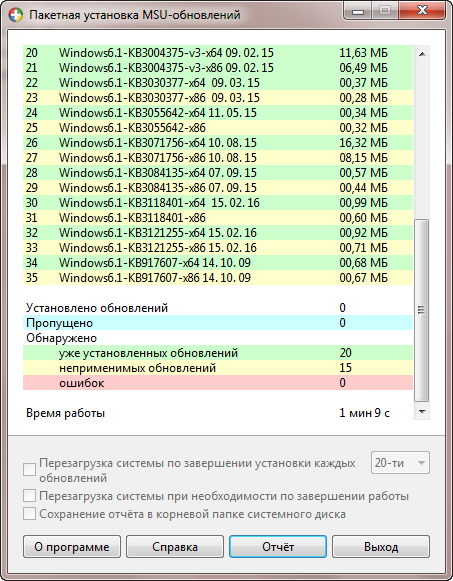Viewport: 453px width, 581px height.
Task: Click the Пропущено summary line
Action: coord(218,323)
